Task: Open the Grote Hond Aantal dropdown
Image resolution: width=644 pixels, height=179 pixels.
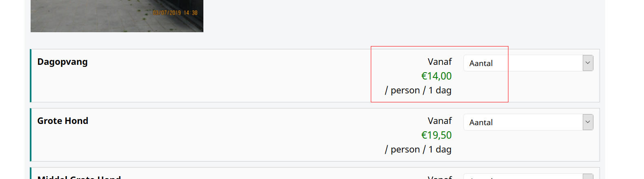Action: [x=523, y=122]
